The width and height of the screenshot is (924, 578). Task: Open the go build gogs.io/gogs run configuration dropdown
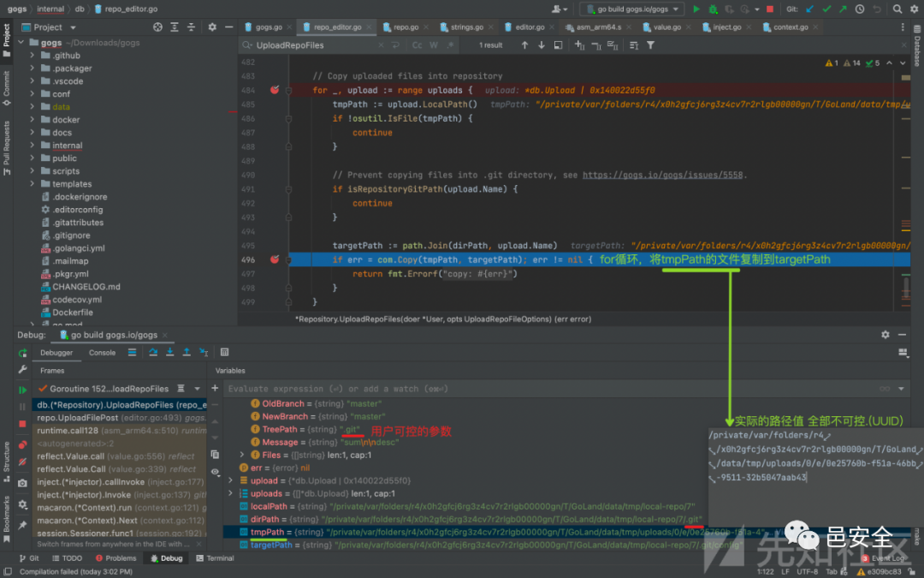pos(631,9)
